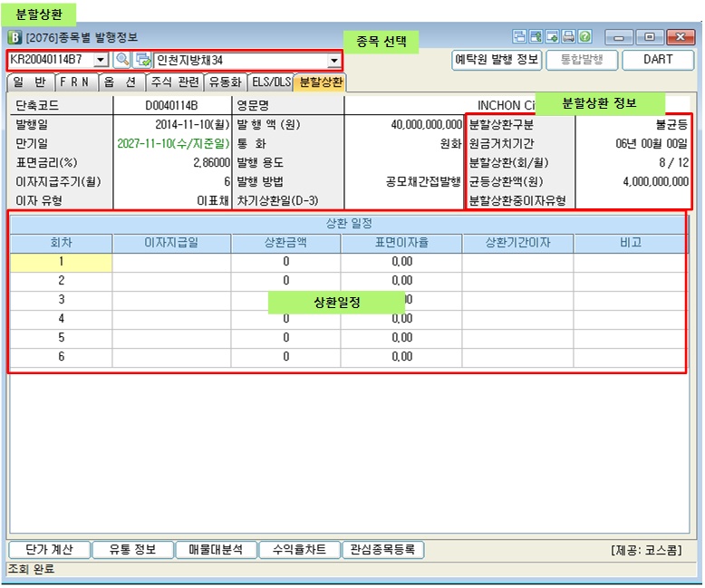This screenshot has width=705, height=588.
Task: Expand the KR20040114B7 code dropdown
Action: pos(101,60)
